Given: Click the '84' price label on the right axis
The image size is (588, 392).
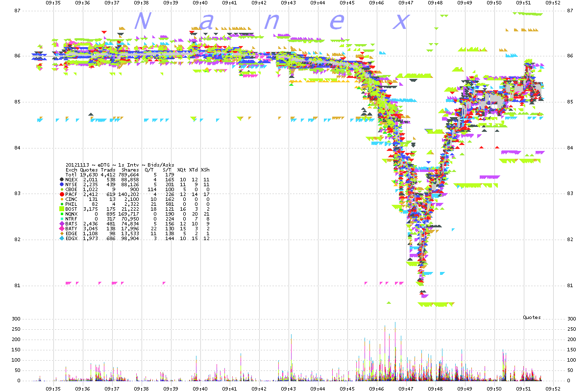Looking at the screenshot, I should 570,148.
